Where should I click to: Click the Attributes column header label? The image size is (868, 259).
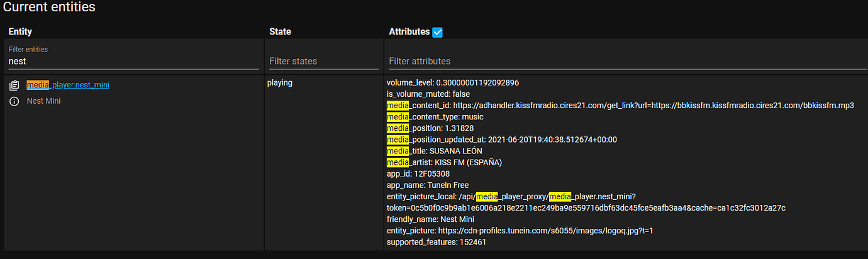point(409,31)
